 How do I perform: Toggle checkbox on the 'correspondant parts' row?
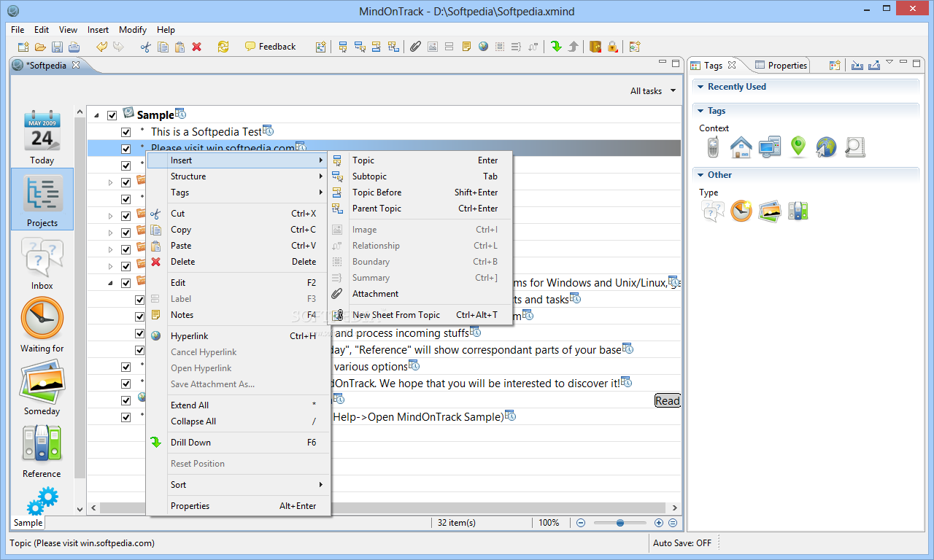(140, 350)
